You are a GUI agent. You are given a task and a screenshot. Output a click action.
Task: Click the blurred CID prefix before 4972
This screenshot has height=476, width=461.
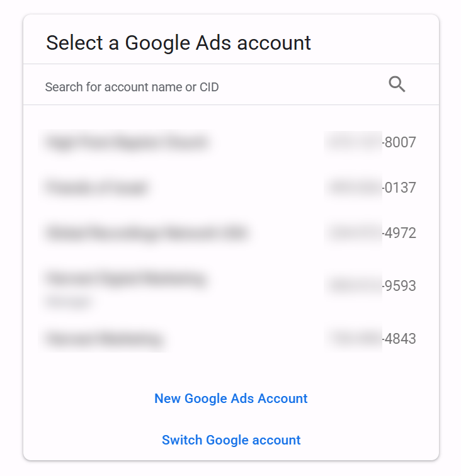(x=353, y=233)
